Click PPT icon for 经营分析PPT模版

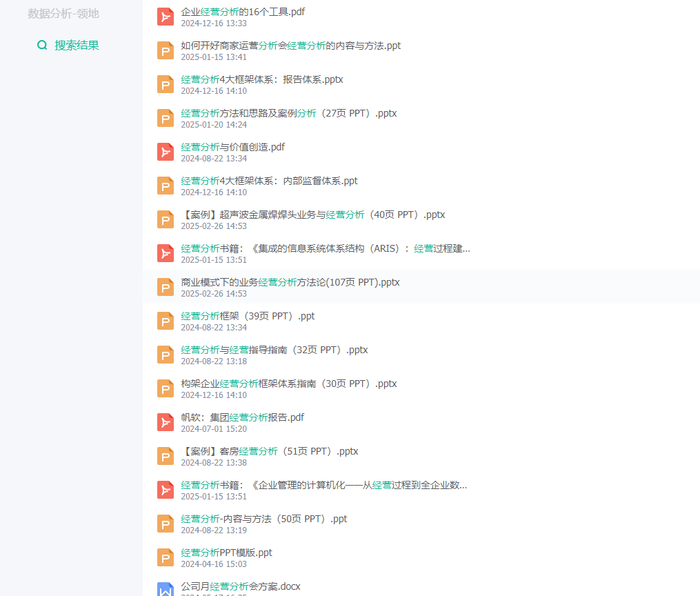(166, 557)
